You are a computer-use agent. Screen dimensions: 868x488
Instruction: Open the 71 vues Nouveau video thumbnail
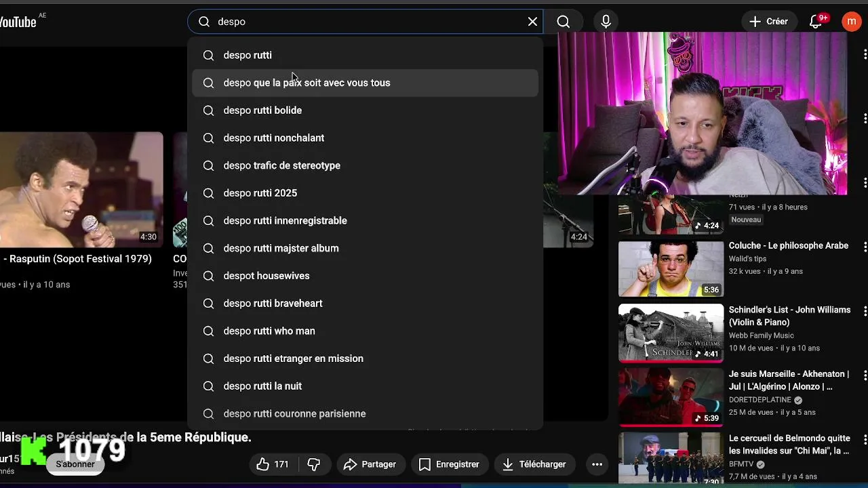pos(671,214)
